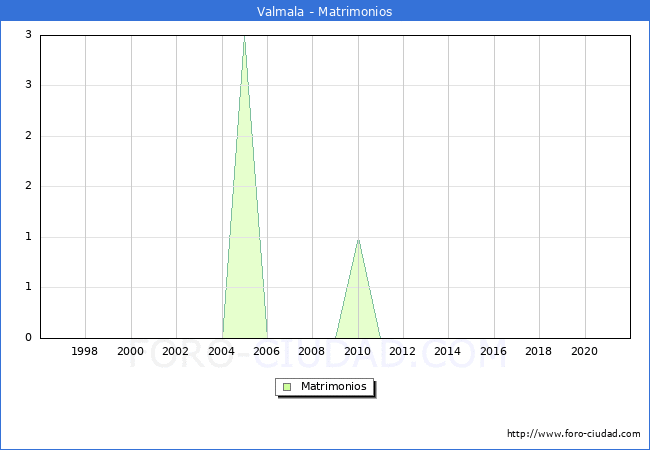Click the 2016 x-axis label
The height and width of the screenshot is (450, 650).
point(493,351)
